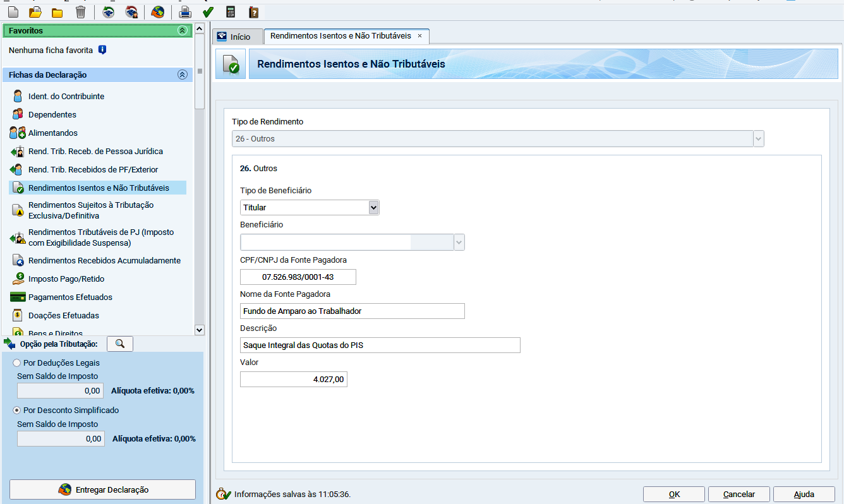Image resolution: width=844 pixels, height=504 pixels.
Task: Select Por Desconto Simplificado radio option
Action: click(17, 410)
